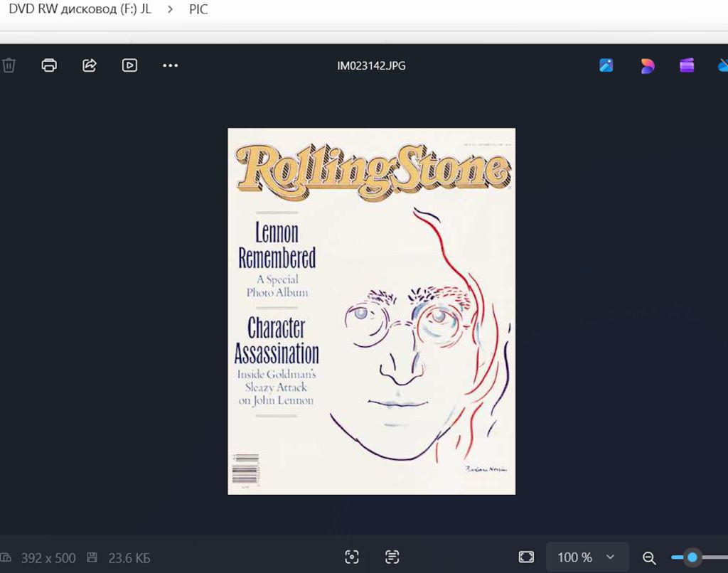The width and height of the screenshot is (728, 573).
Task: Click the Rolling Stone cover image
Action: click(371, 311)
